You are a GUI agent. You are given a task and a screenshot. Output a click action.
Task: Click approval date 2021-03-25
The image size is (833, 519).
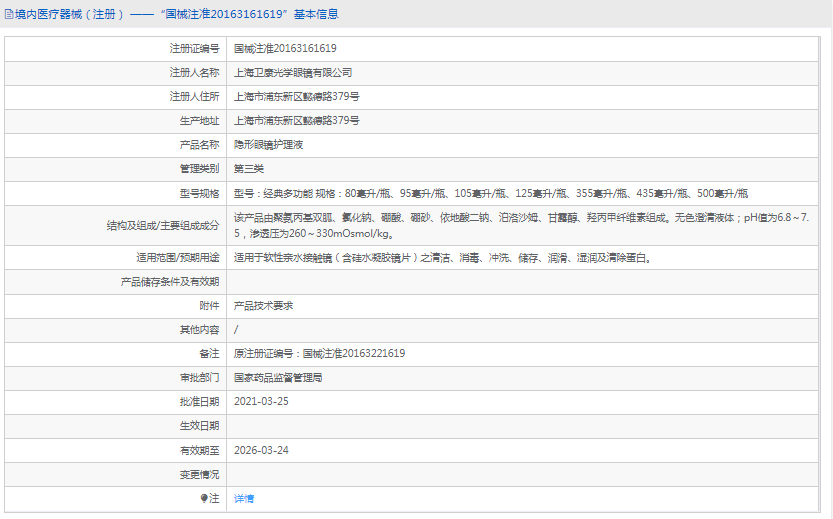pos(261,402)
